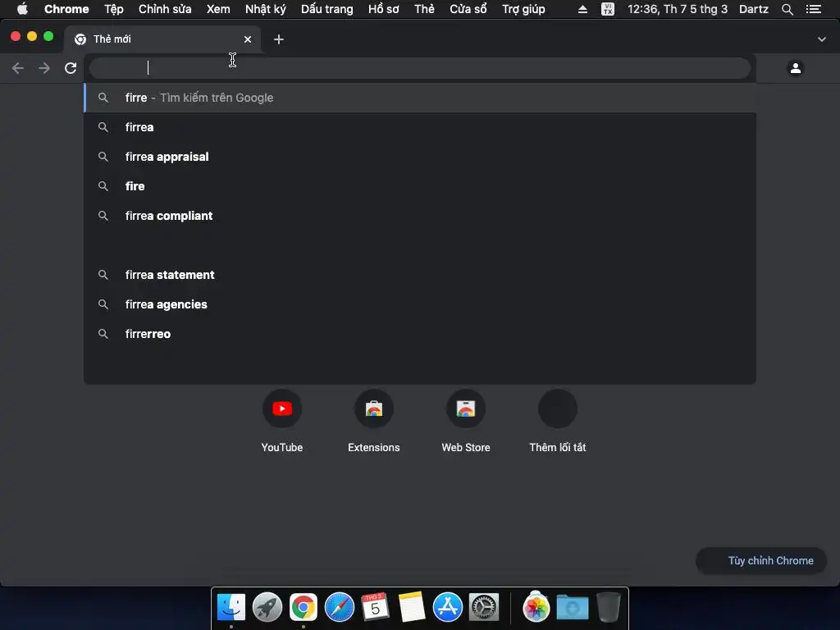Open Notification Center list icon

tap(814, 9)
